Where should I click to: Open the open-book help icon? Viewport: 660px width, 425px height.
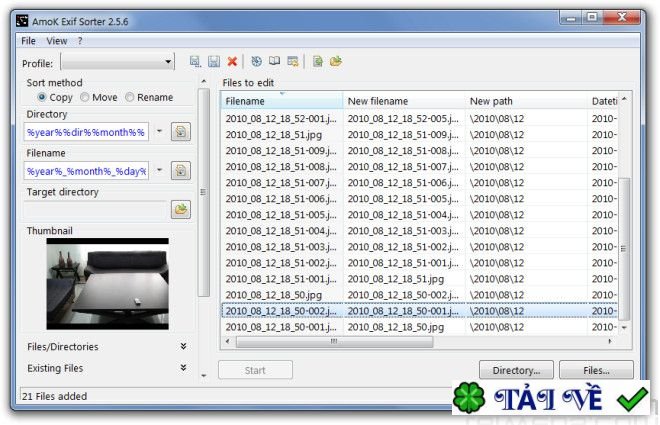coord(274,61)
